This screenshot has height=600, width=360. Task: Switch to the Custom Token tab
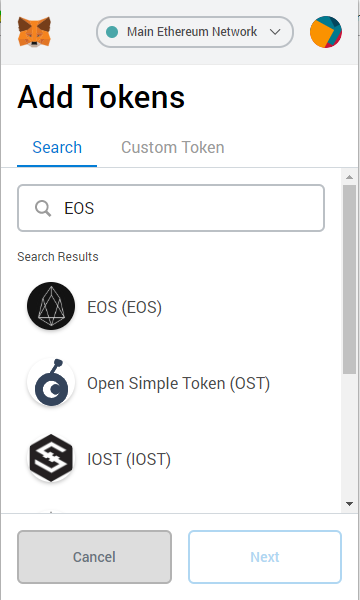coord(173,147)
